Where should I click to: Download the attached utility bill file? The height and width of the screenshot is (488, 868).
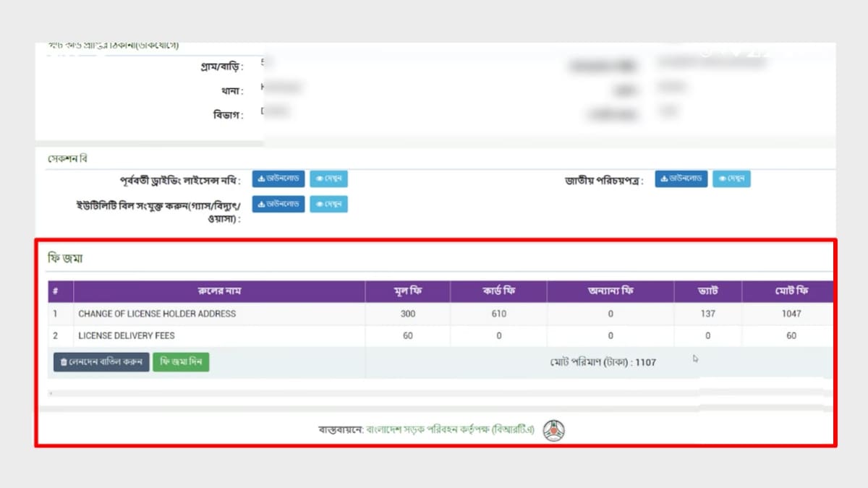click(278, 204)
